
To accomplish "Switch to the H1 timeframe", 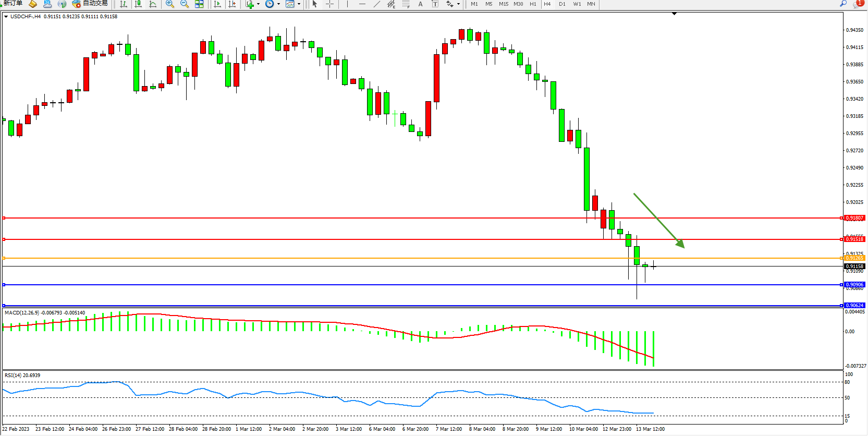I will point(533,4).
